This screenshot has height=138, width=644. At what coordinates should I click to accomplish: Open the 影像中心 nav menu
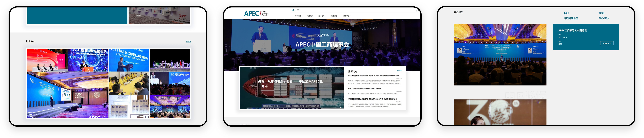[346, 16]
